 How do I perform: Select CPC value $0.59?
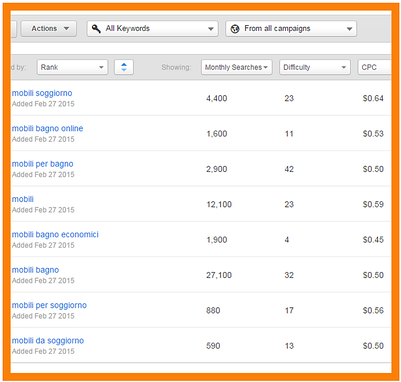[x=373, y=204]
